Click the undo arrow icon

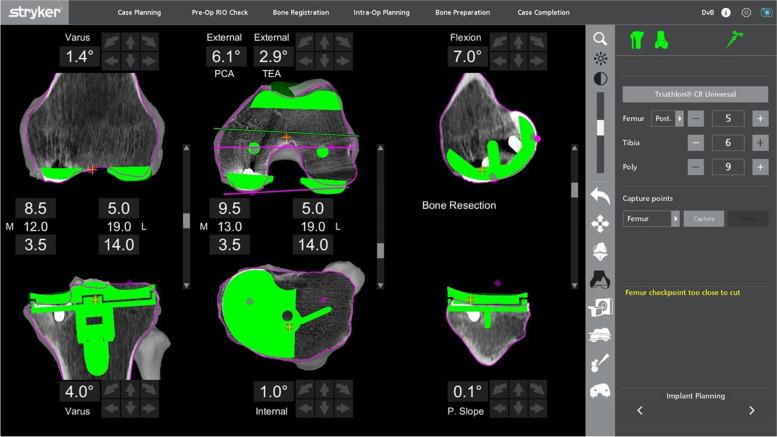[600, 195]
